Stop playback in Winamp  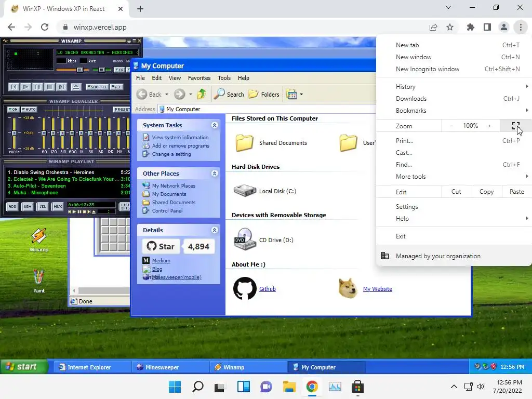(49, 87)
